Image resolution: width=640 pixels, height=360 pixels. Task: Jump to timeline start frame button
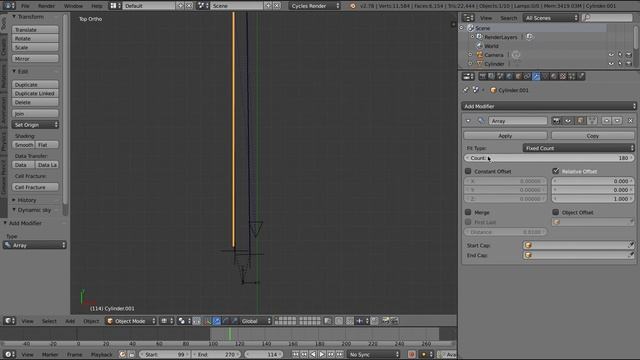pos(295,354)
